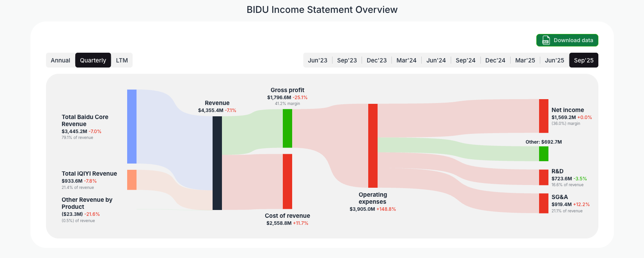Select the Mar'25 quarter
Viewport: 644px width, 258px height.
[x=525, y=60]
